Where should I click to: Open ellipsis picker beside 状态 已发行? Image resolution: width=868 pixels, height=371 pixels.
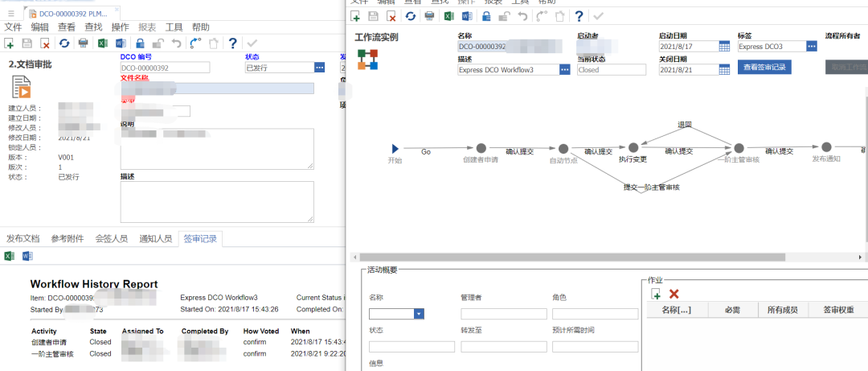point(319,67)
